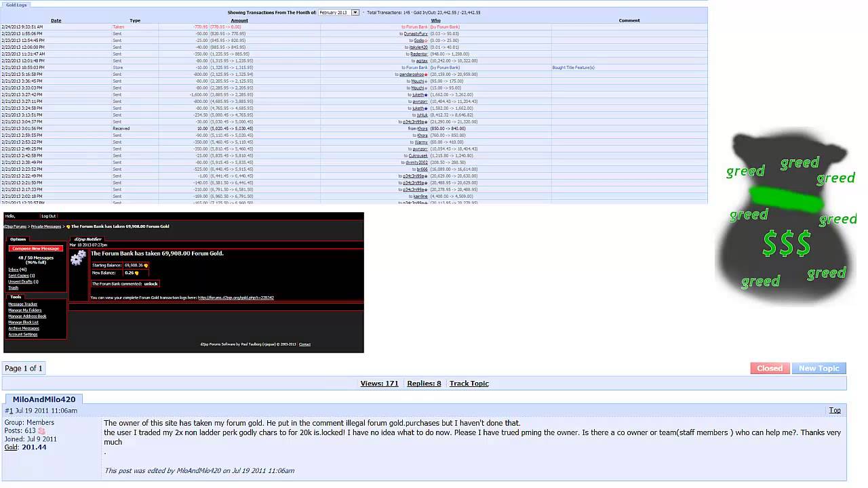Open Mouchi link in the 3:36:45 PM row
This screenshot has width=868, height=488.
click(x=418, y=81)
